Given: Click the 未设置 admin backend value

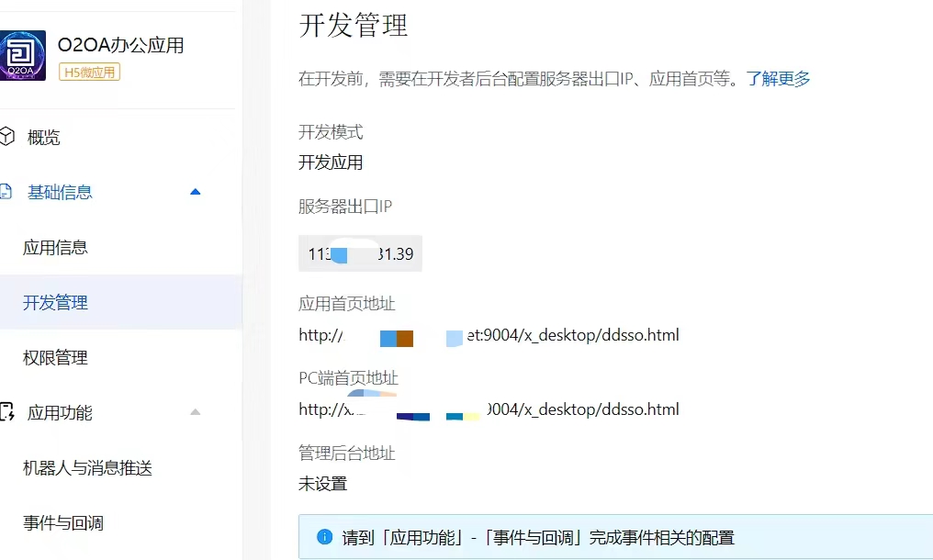Looking at the screenshot, I should point(322,484).
